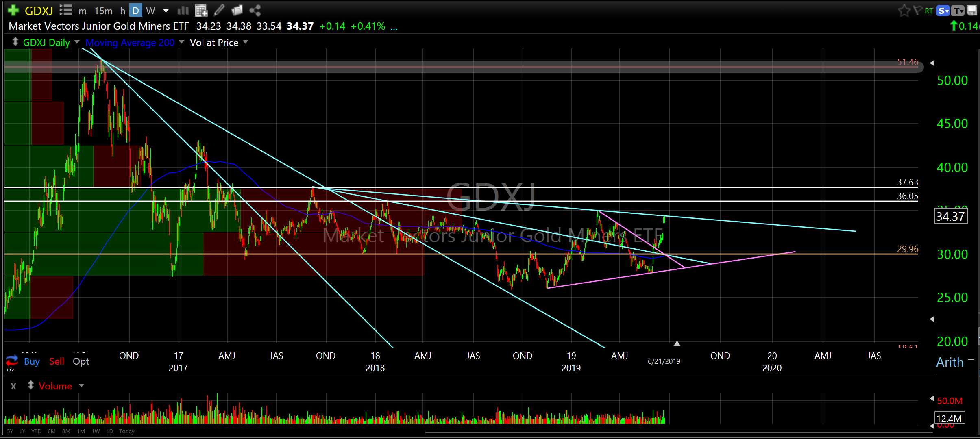This screenshot has height=439, width=980.
Task: Open the Vol at Price dropdown
Action: pos(246,42)
